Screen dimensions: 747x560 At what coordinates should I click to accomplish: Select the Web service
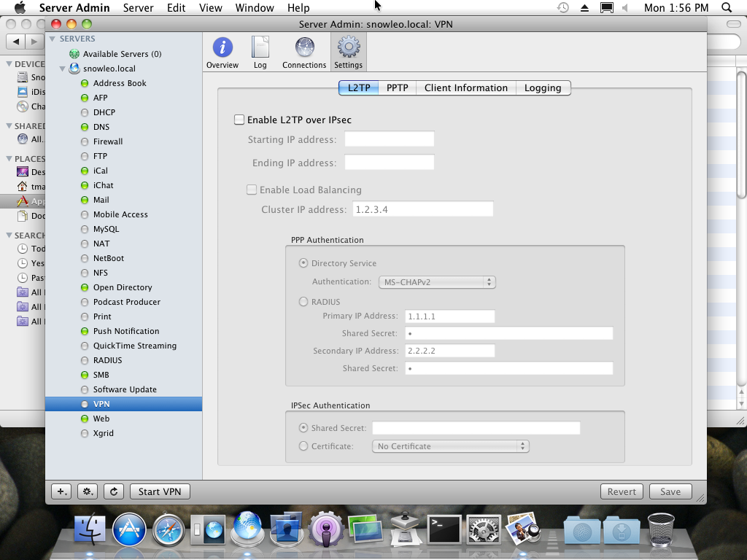click(x=124, y=419)
